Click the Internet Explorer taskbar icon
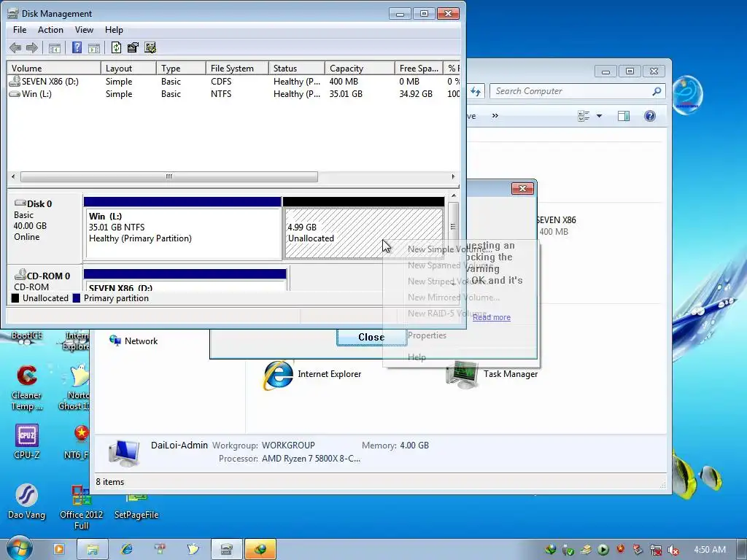 [126, 549]
